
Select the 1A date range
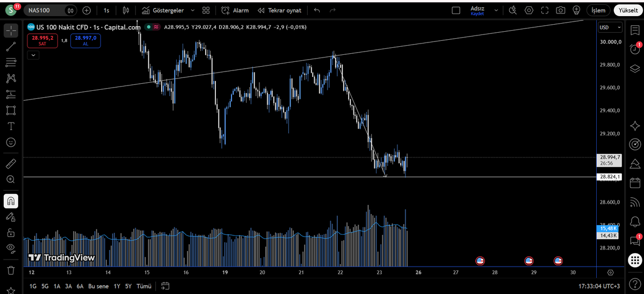point(57,286)
